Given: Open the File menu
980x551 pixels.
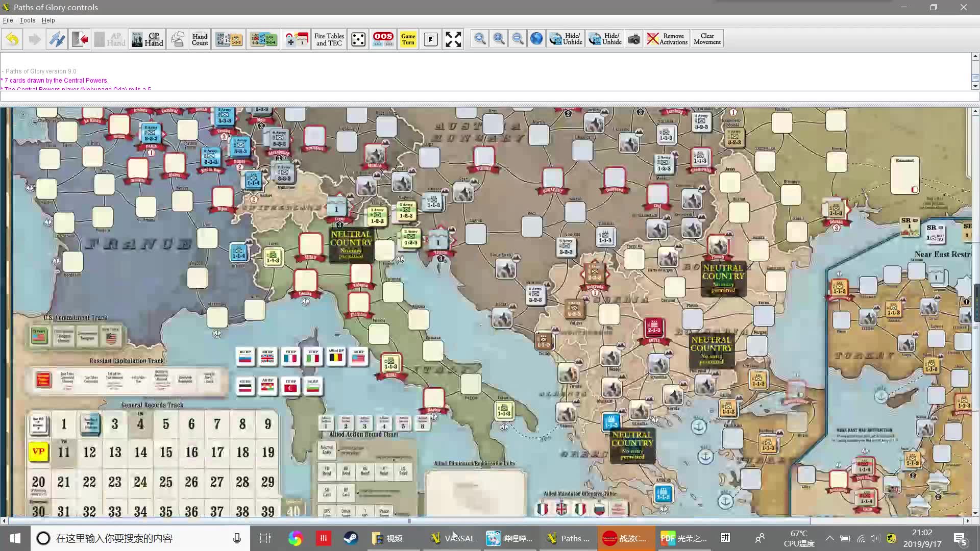Looking at the screenshot, I should coord(8,20).
